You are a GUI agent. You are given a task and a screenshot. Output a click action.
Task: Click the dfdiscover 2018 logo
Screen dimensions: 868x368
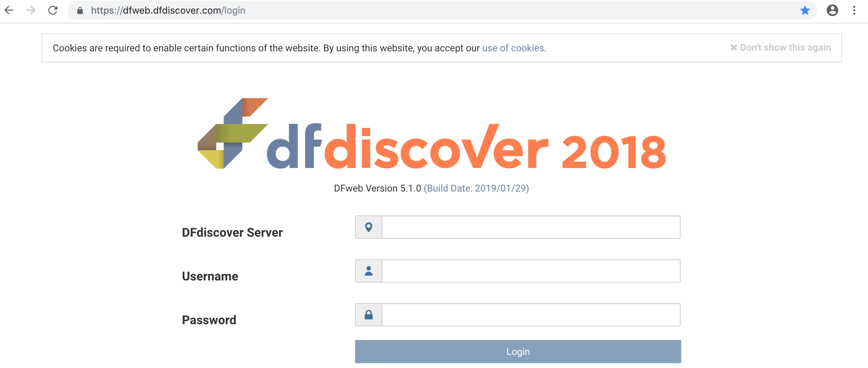[432, 134]
